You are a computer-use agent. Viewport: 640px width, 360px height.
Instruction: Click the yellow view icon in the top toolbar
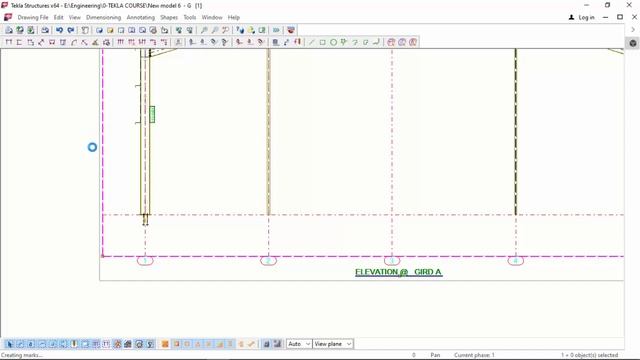(x=110, y=30)
